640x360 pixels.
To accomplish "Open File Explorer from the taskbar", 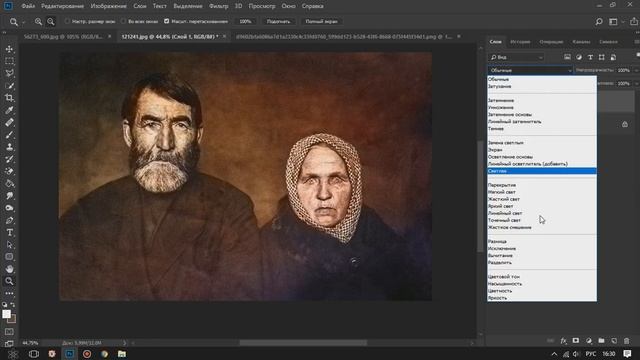I will pos(122,354).
